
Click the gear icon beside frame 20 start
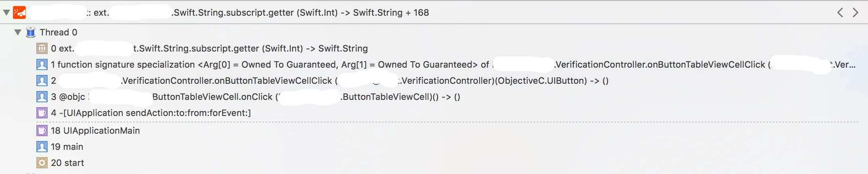42,163
